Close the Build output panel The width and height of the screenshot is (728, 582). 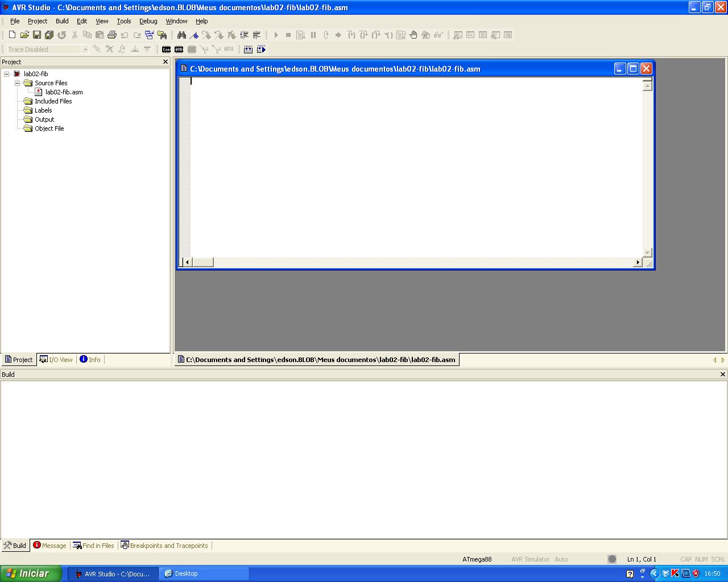click(x=723, y=375)
